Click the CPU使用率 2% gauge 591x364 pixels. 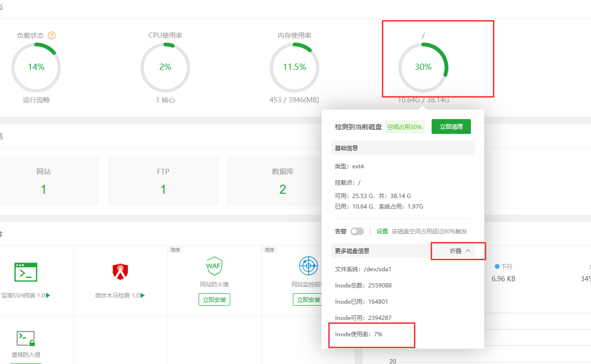(165, 67)
